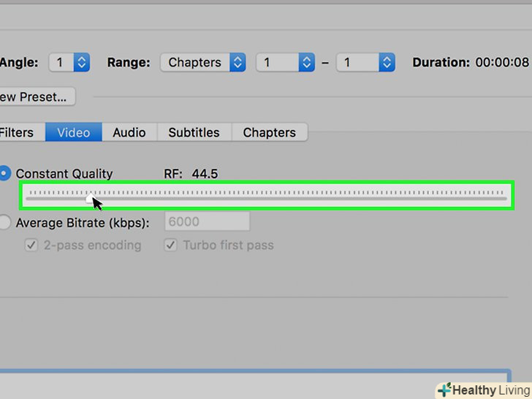This screenshot has width=532, height=399.
Task: Open the starting chapter dropdown
Action: click(x=285, y=63)
